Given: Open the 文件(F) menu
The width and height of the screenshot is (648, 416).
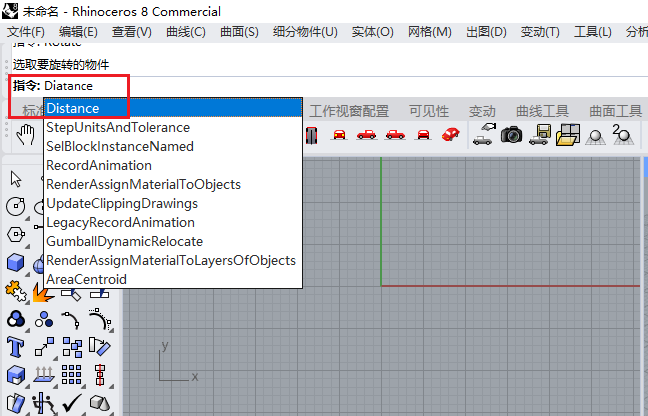Looking at the screenshot, I should [x=26, y=32].
